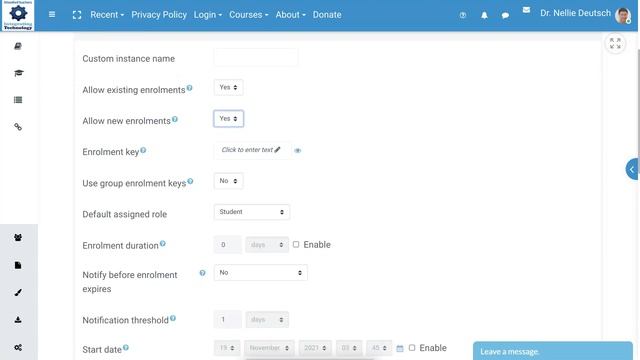Open Notification threshold days unit dropdown
The width and height of the screenshot is (640, 360).
[x=267, y=320]
